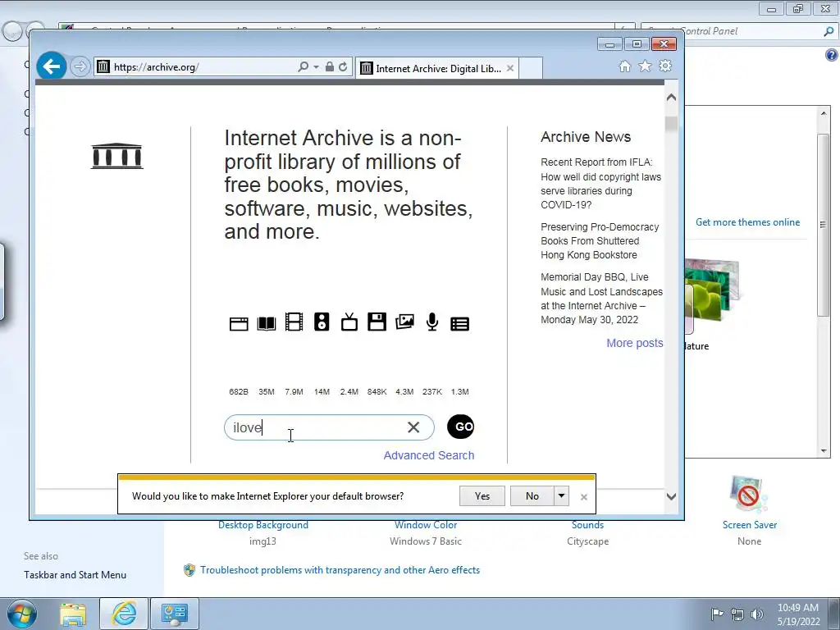Click the Internet Archive building logo
840x630 pixels.
tap(116, 156)
